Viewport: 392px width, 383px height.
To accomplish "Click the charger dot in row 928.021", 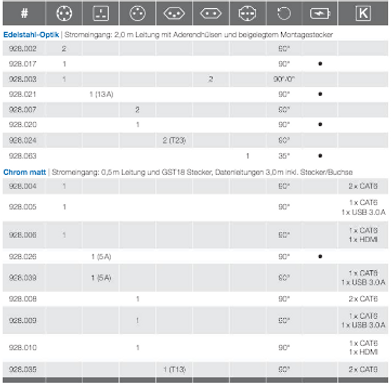I will [x=320, y=94].
